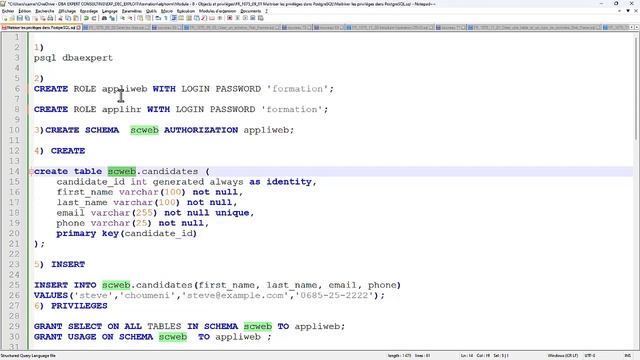
Task: Click the Zoom In toolbar icon
Action: [x=122, y=18]
